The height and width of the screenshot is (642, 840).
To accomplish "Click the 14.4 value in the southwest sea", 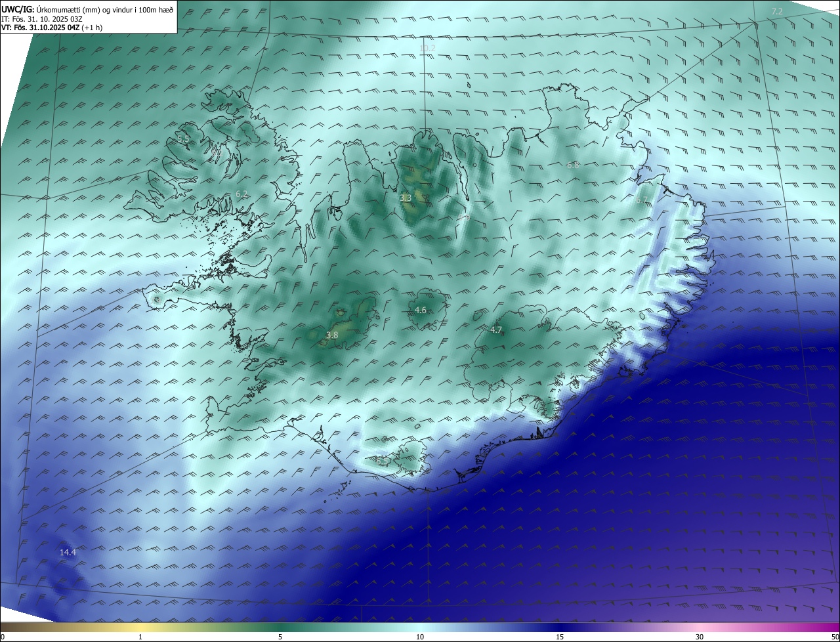I will pos(68,553).
